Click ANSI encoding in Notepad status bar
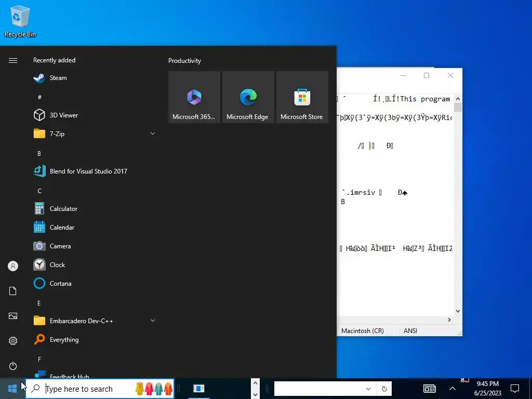Viewport: 532px width, 399px height. [x=410, y=331]
